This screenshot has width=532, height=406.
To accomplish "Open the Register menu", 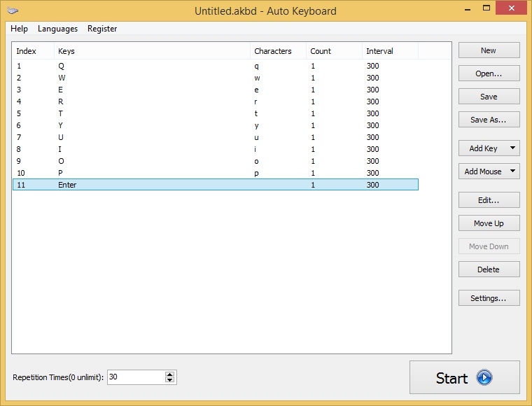I will pyautogui.click(x=102, y=29).
